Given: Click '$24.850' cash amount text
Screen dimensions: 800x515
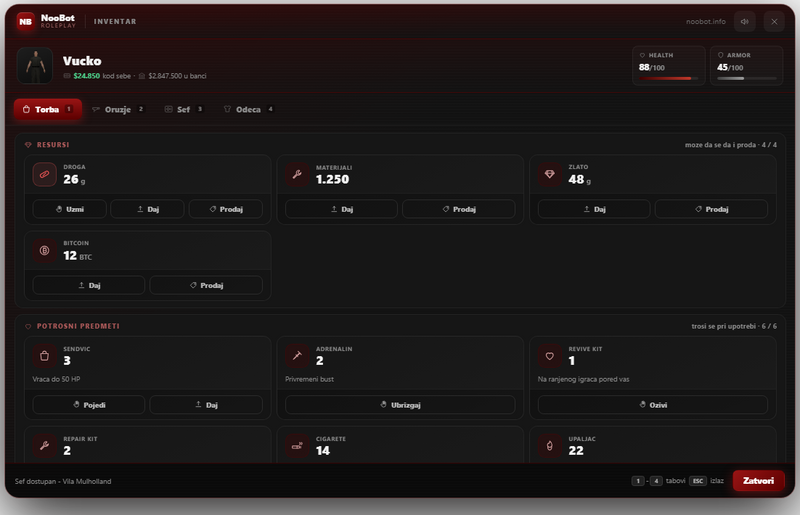Looking at the screenshot, I should (x=87, y=76).
